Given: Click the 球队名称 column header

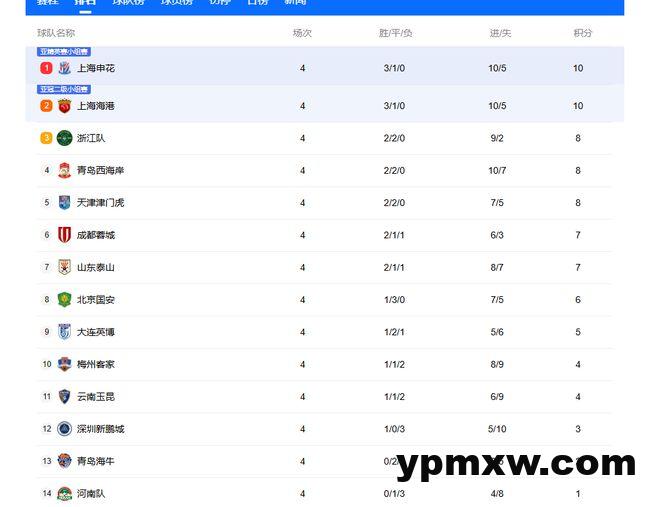Looking at the screenshot, I should pyautogui.click(x=56, y=33).
